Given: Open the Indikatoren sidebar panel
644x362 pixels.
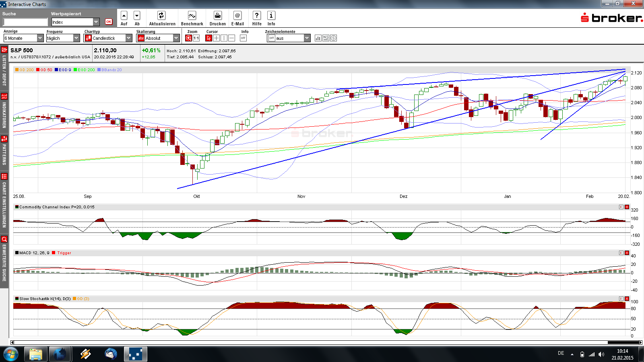Looking at the screenshot, I should pyautogui.click(x=4, y=111).
